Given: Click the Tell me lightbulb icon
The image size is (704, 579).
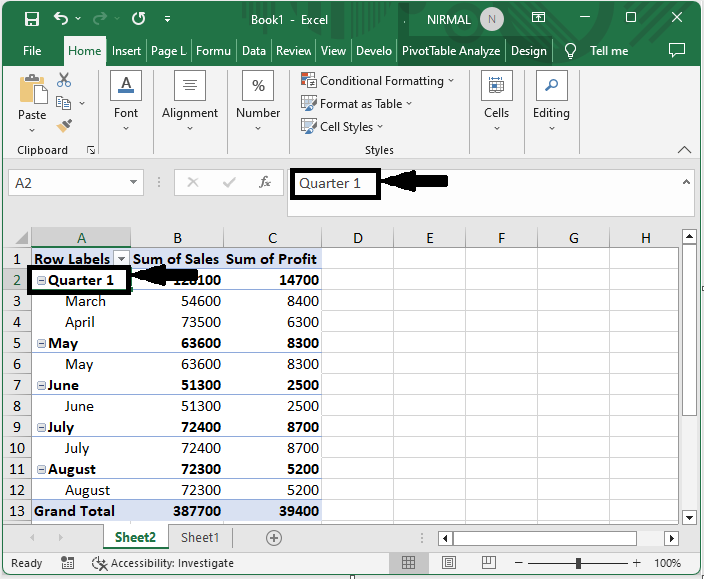Looking at the screenshot, I should pyautogui.click(x=570, y=51).
